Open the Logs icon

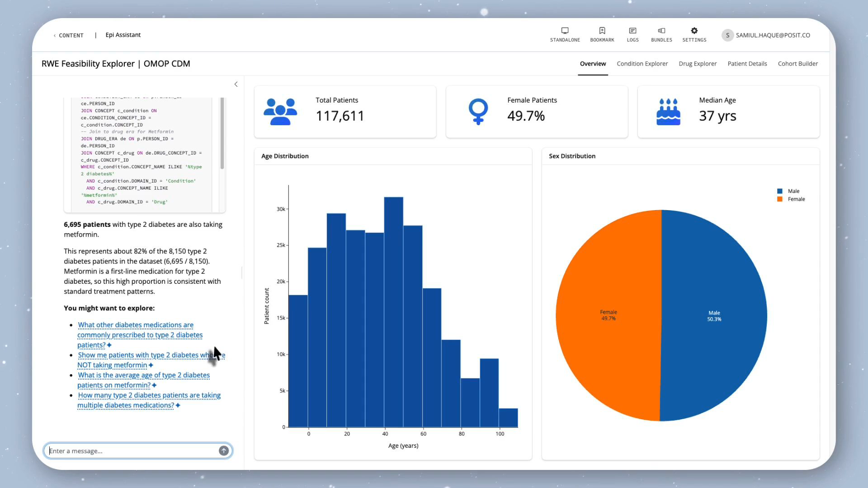(632, 31)
